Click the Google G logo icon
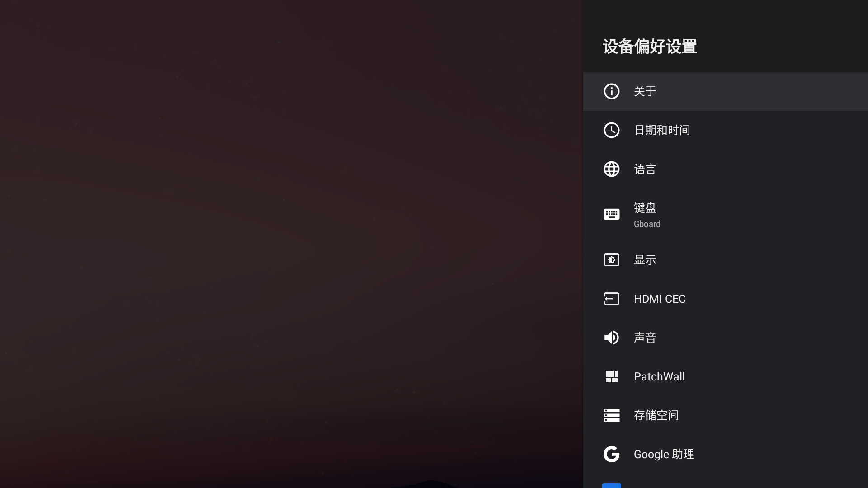The height and width of the screenshot is (488, 868). 611,454
